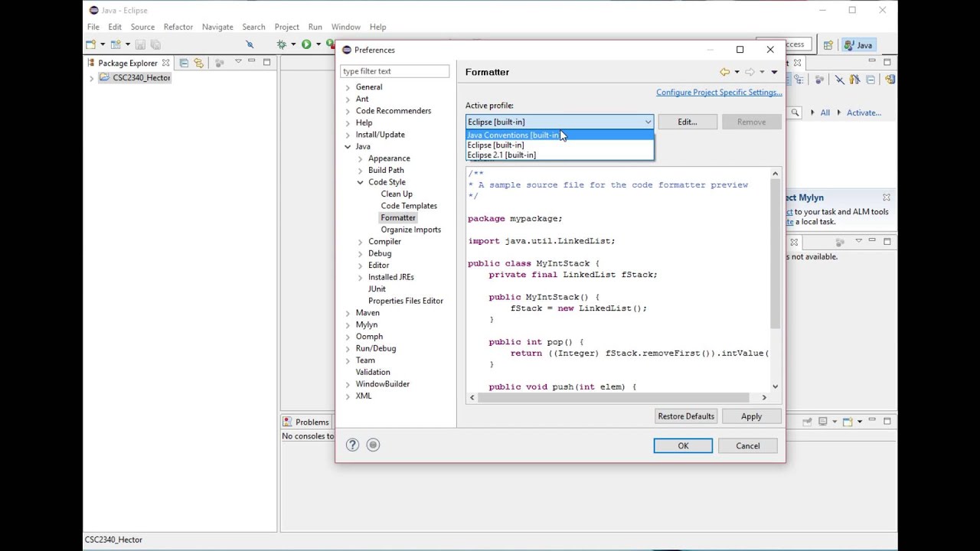Screen dimensions: 980x551
Task: Click the Task List search magnifier icon
Action: [795, 112]
